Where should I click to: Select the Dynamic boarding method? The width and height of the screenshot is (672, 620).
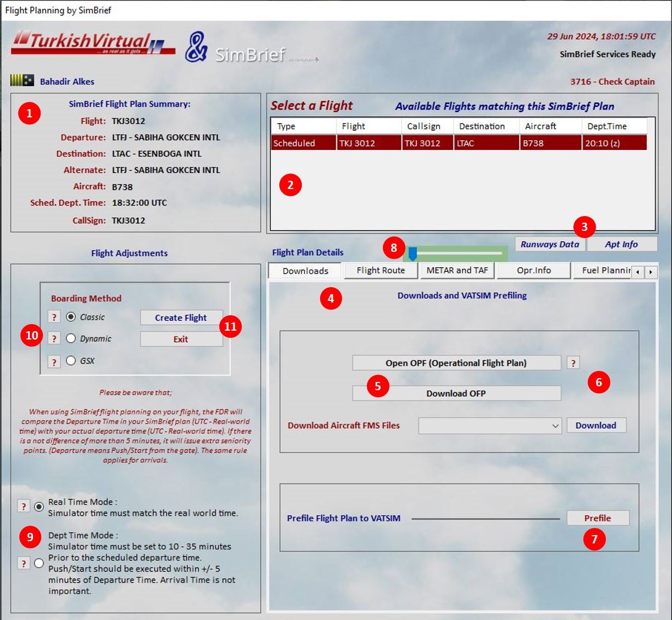click(71, 338)
